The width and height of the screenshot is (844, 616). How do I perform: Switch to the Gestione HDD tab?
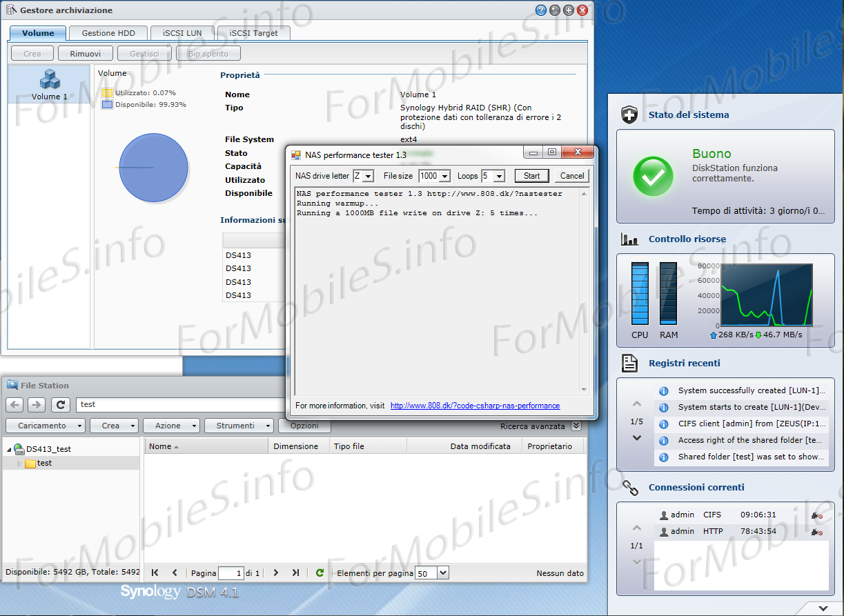click(108, 33)
